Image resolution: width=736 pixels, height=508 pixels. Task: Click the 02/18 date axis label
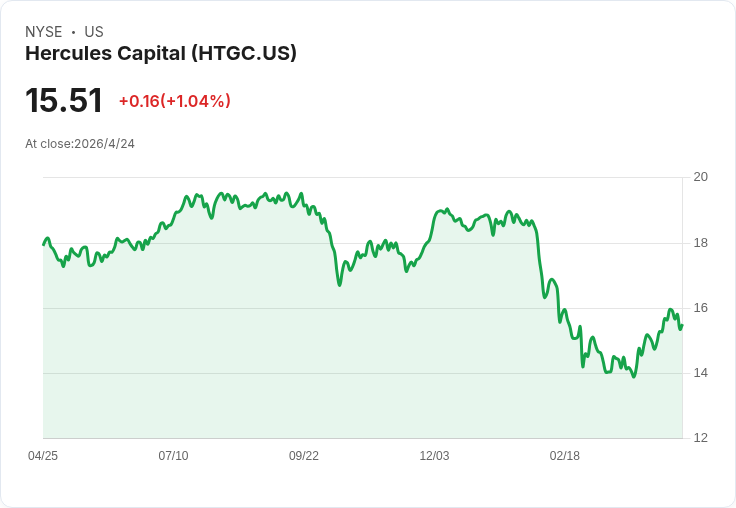(x=565, y=455)
